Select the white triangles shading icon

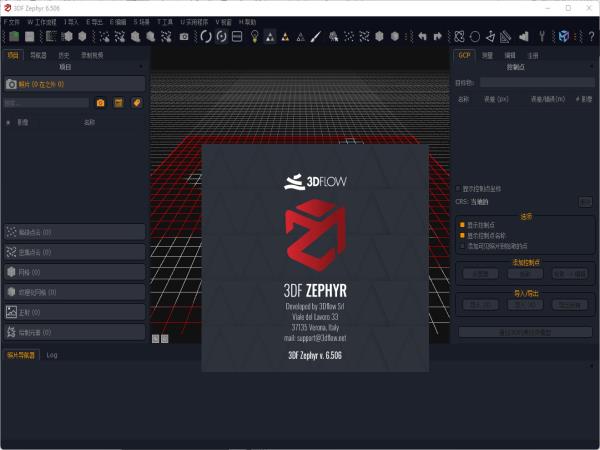[x=270, y=37]
